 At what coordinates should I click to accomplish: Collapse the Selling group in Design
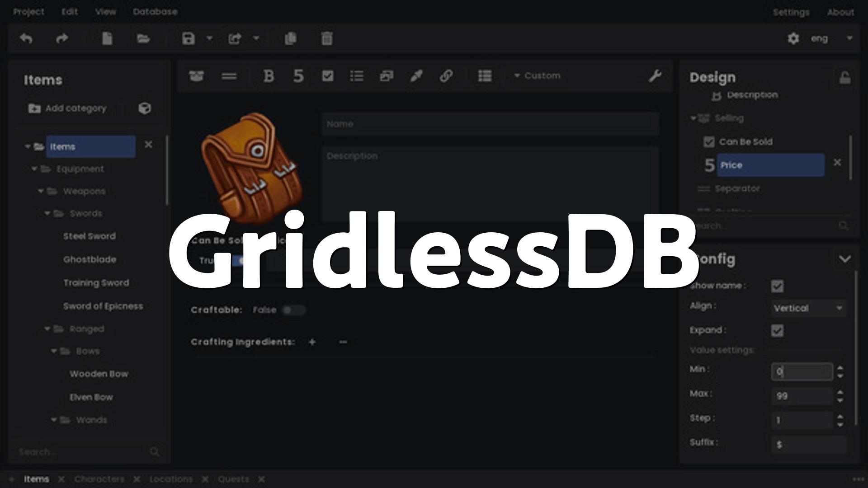click(693, 118)
